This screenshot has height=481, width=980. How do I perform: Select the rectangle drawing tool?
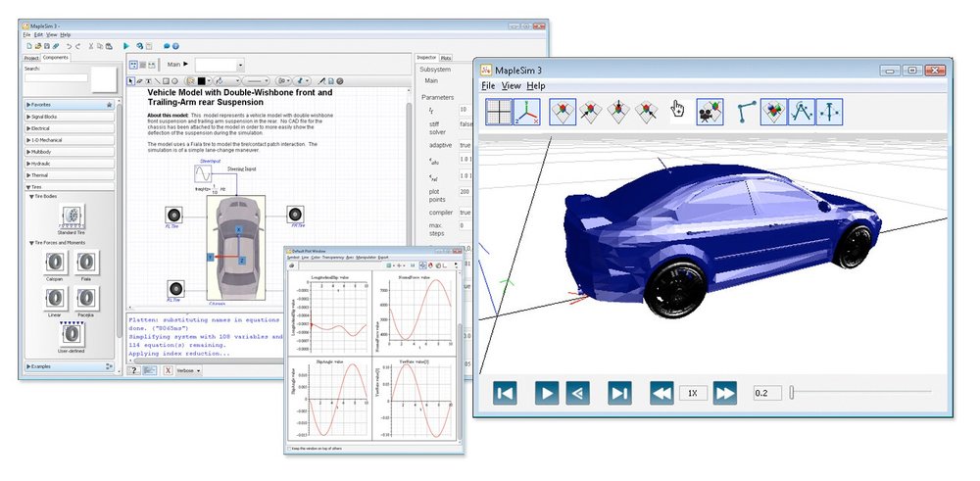[x=167, y=81]
